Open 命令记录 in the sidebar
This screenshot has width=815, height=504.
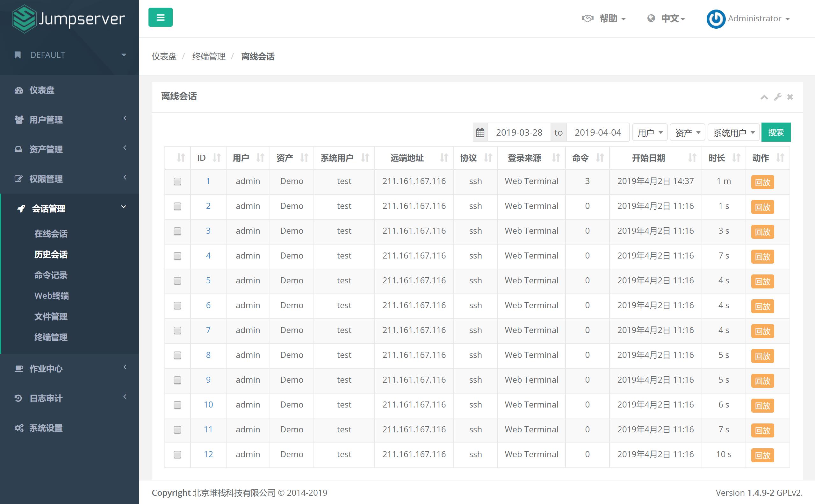[51, 275]
